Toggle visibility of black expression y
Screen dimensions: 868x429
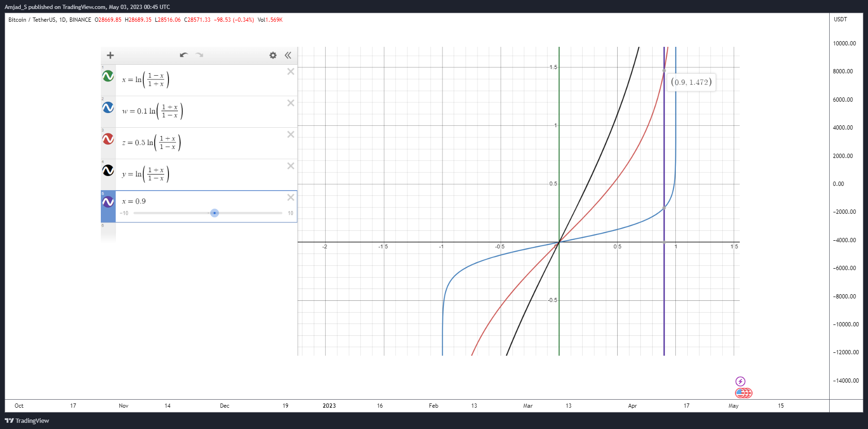[x=108, y=170]
